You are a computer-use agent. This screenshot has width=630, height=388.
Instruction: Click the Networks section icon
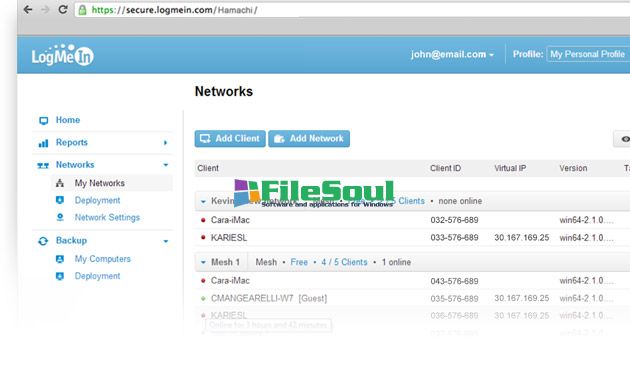43,165
